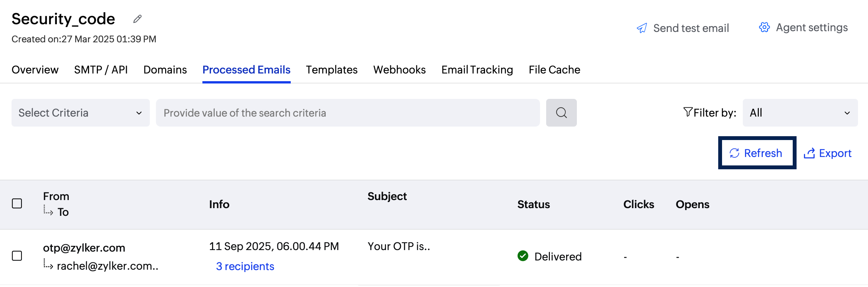Viewport: 868px width, 287px height.
Task: Switch to the Templates tab
Action: click(x=331, y=70)
